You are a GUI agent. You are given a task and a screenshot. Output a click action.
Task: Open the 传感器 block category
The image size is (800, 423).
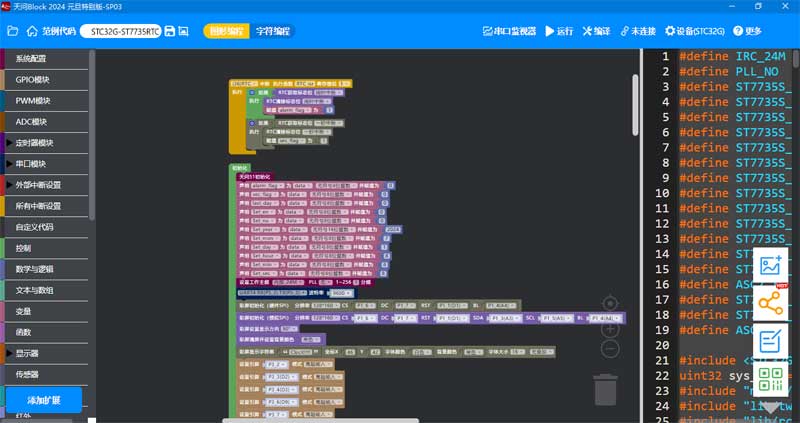coord(46,375)
